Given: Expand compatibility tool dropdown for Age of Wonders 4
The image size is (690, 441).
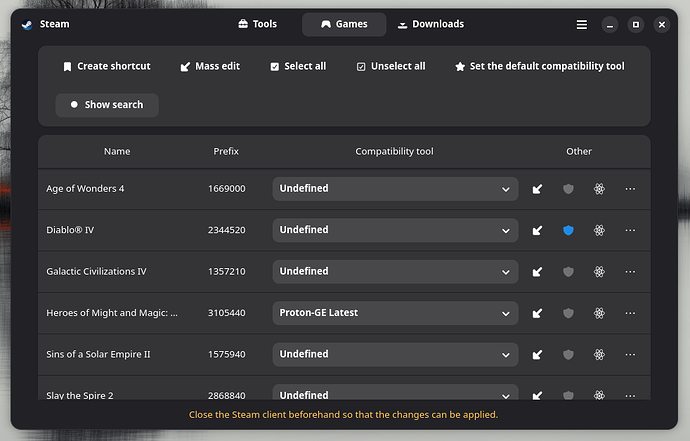Looking at the screenshot, I should click(x=395, y=189).
